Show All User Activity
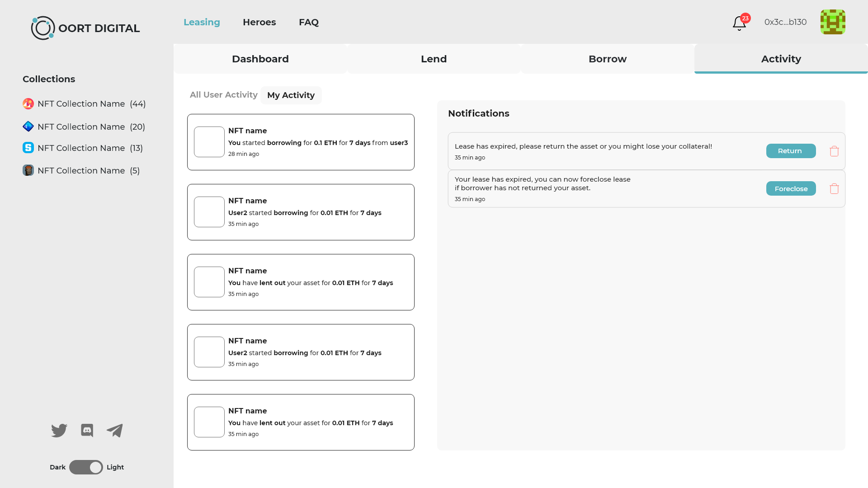This screenshot has height=488, width=868. pos(223,95)
